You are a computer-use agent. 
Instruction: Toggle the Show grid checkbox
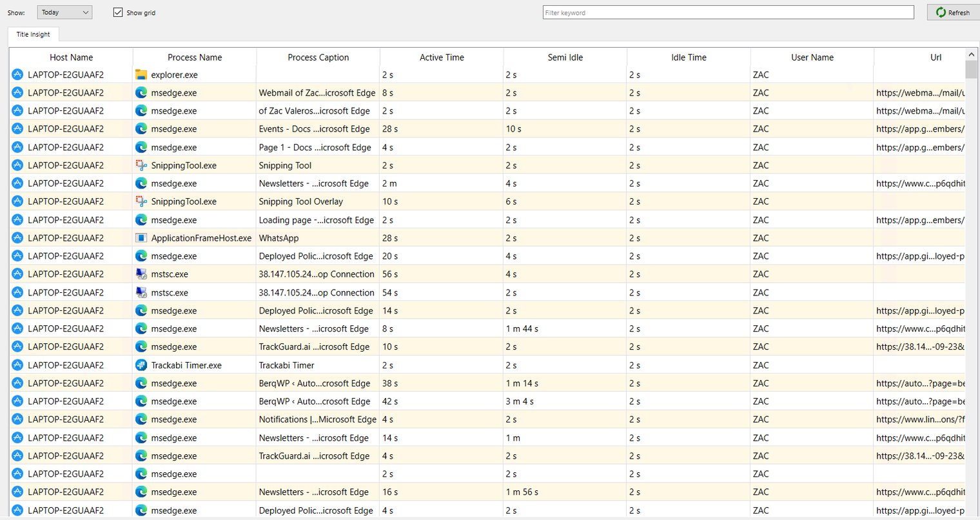pyautogui.click(x=118, y=12)
